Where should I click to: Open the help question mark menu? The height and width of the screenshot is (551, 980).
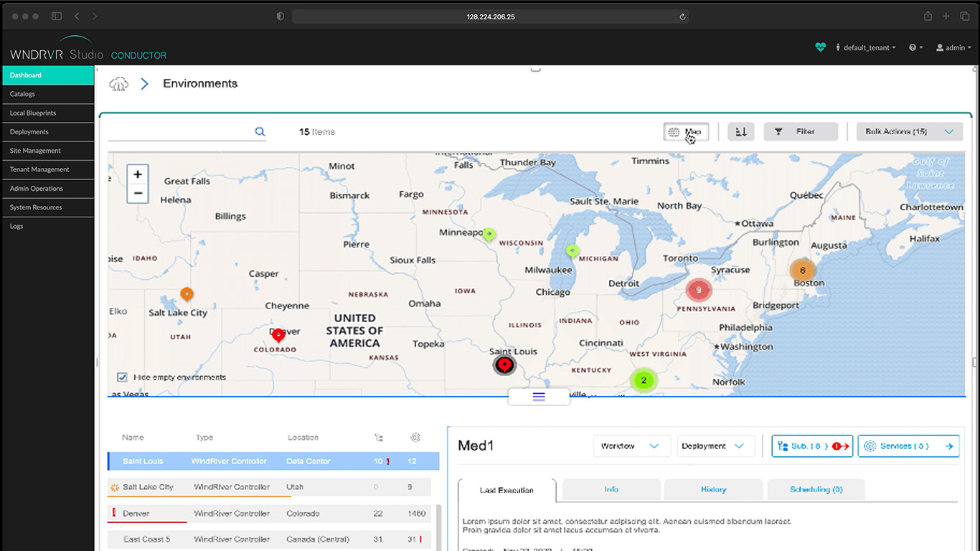point(915,47)
